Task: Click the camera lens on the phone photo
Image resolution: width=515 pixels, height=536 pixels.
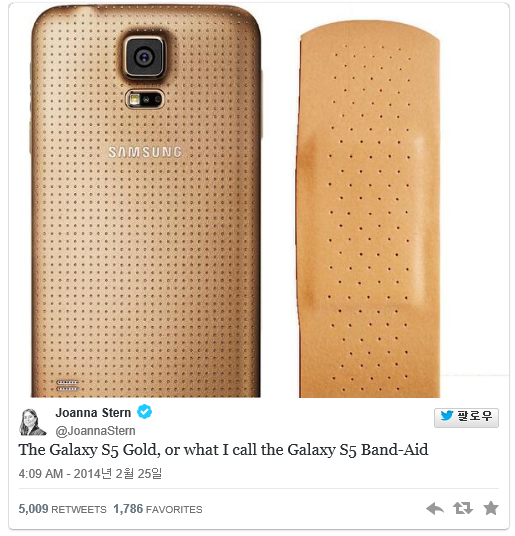Action: pyautogui.click(x=144, y=56)
